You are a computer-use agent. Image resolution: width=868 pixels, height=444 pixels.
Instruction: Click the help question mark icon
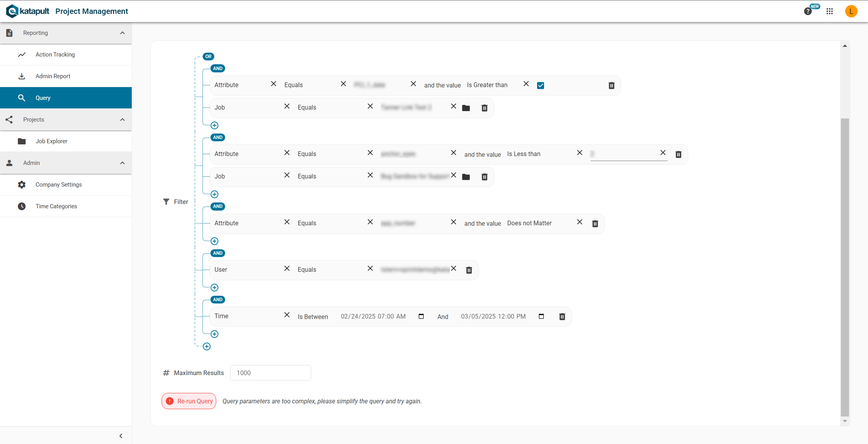point(808,11)
